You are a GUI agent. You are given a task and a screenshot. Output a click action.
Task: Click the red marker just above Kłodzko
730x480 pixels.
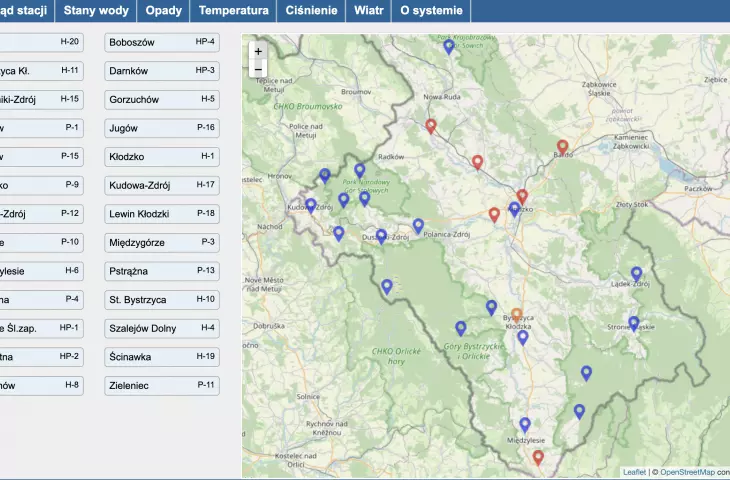(x=522, y=197)
